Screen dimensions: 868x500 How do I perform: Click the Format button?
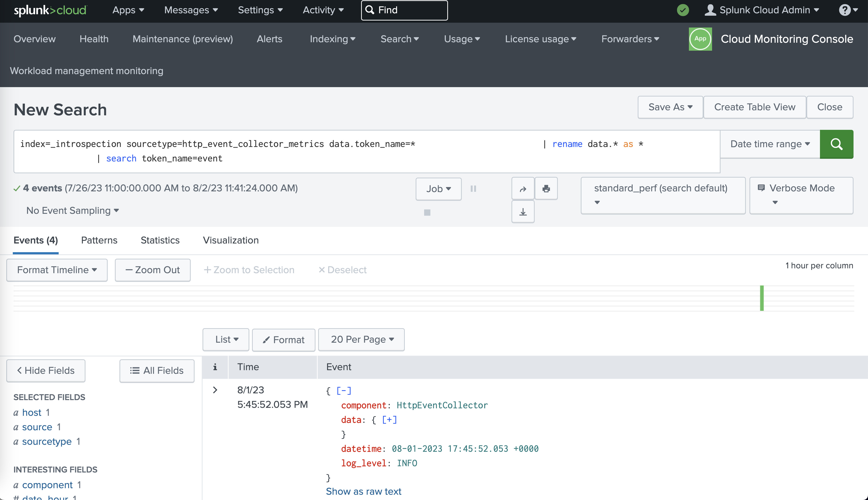pos(283,340)
